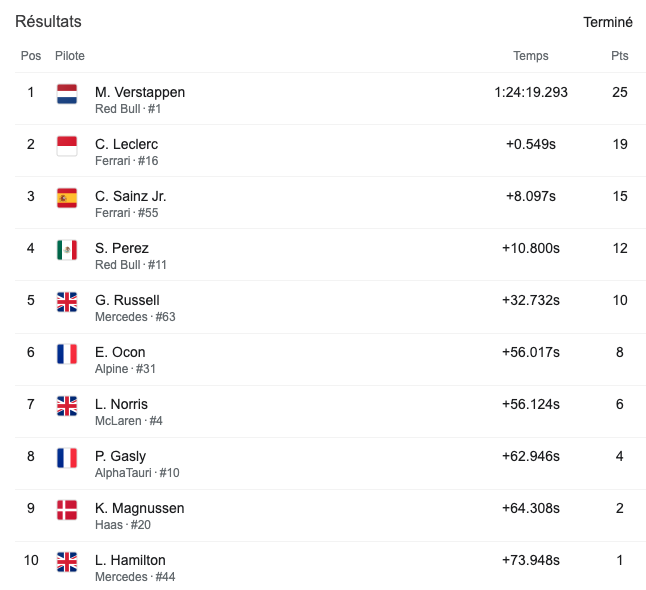Select the winning time 1:24:19.293

531,92
